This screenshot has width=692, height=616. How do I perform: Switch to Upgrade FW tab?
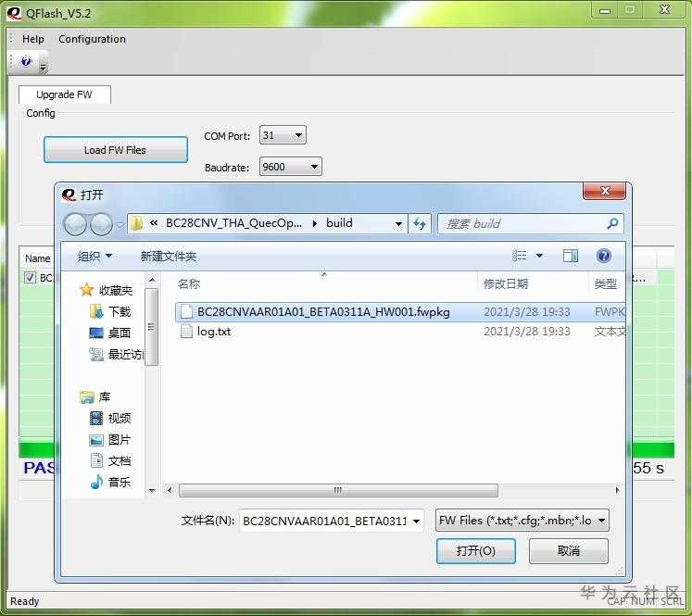point(65,94)
